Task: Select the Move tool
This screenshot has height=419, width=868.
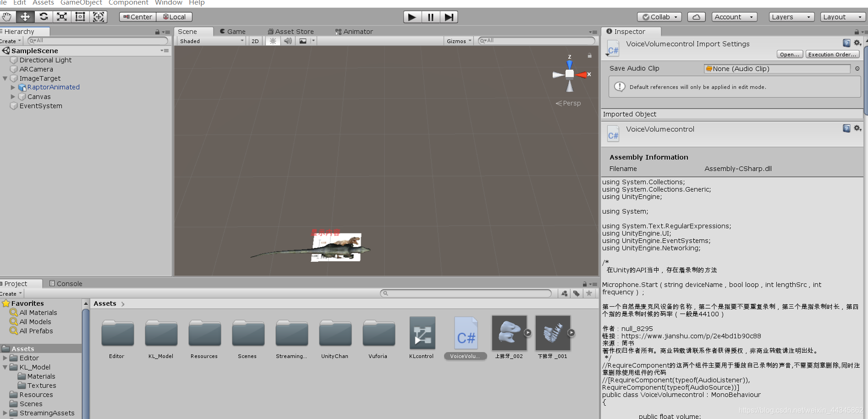Action: click(25, 17)
